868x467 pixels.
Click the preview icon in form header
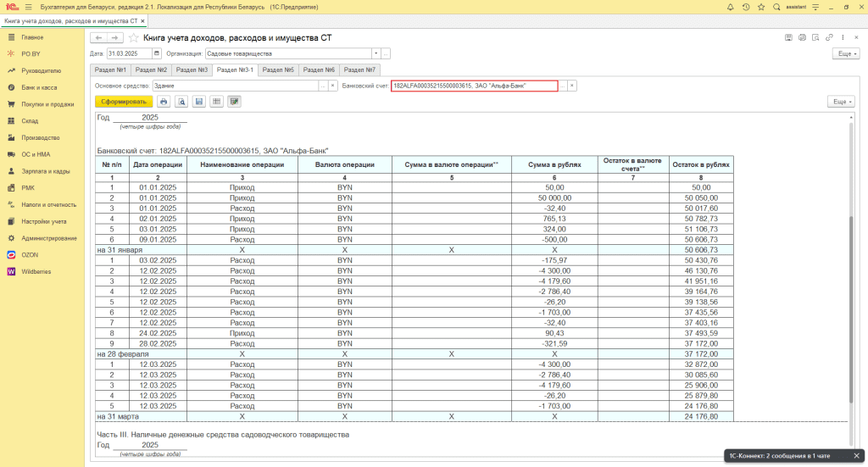[x=815, y=37]
